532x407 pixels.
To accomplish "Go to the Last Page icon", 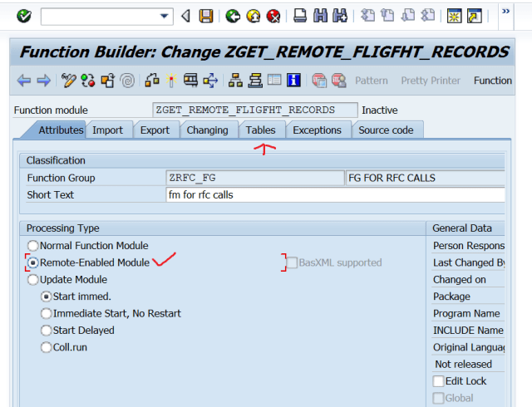I will coord(428,15).
